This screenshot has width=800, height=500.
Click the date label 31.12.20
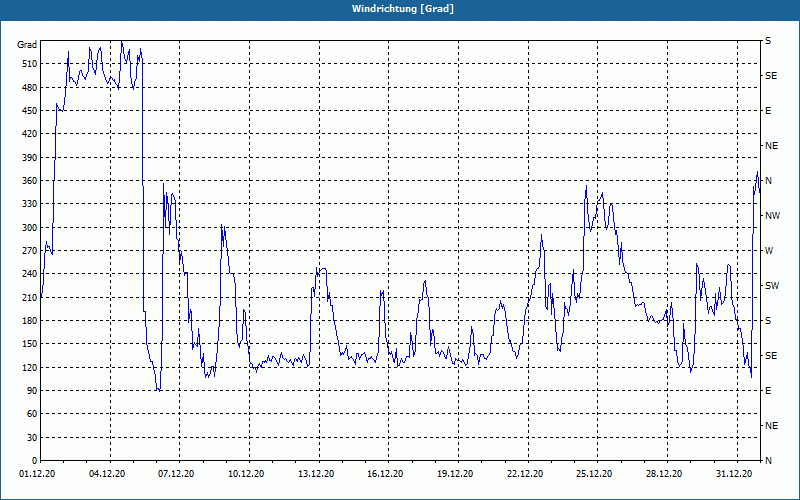pyautogui.click(x=734, y=474)
